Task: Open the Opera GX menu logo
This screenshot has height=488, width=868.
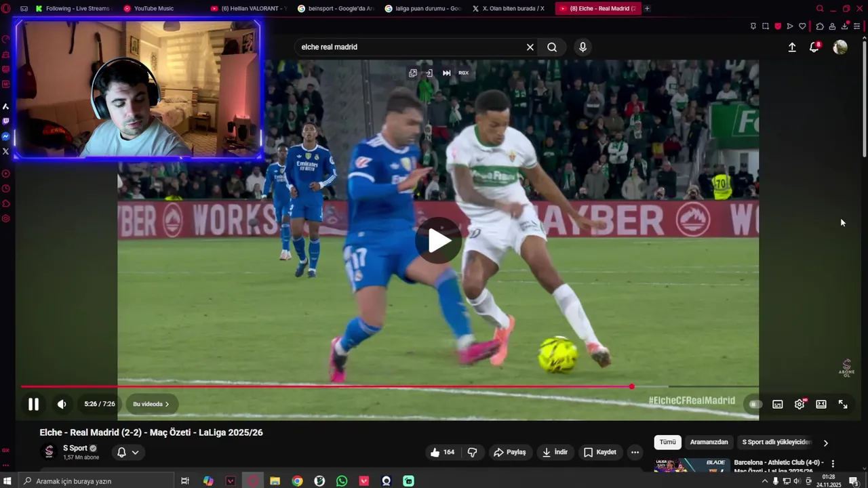Action: 6,8
